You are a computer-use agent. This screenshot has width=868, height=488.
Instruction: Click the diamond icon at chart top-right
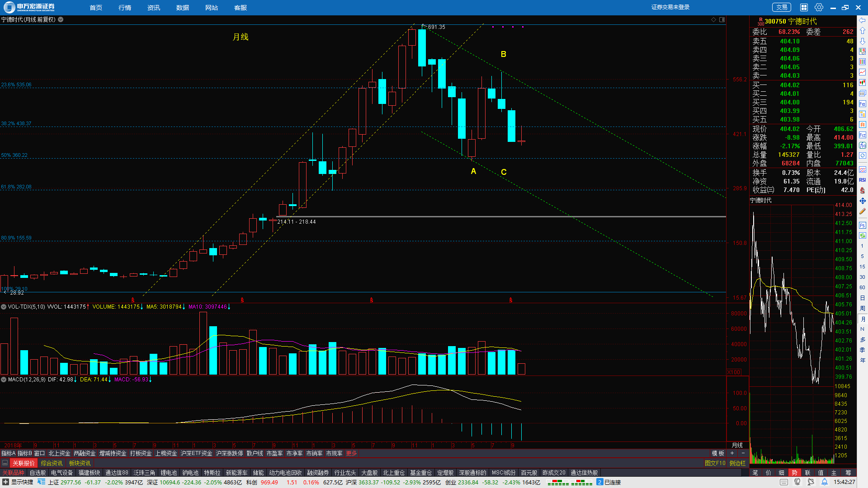[x=713, y=19]
